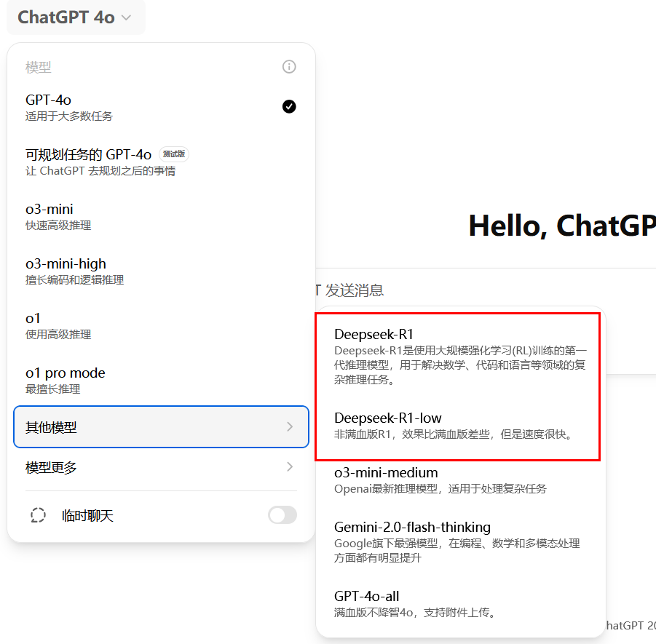Viewport: 656px width, 644px height.
Task: Select the GPT-4o model option
Action: (x=161, y=107)
